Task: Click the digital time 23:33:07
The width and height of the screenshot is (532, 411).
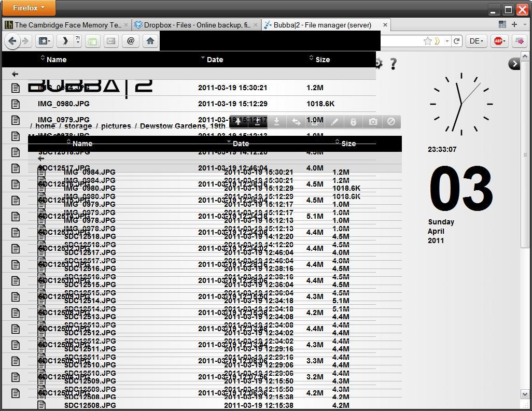Action: pyautogui.click(x=442, y=149)
